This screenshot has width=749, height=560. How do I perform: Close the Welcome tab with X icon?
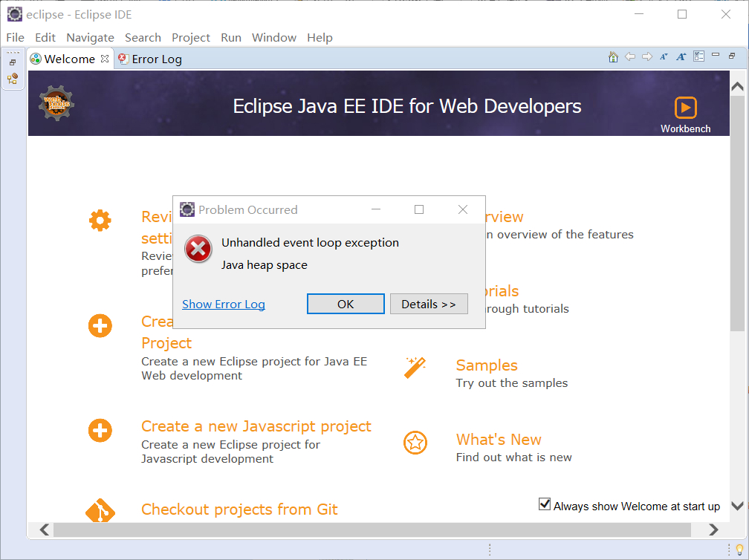(105, 58)
